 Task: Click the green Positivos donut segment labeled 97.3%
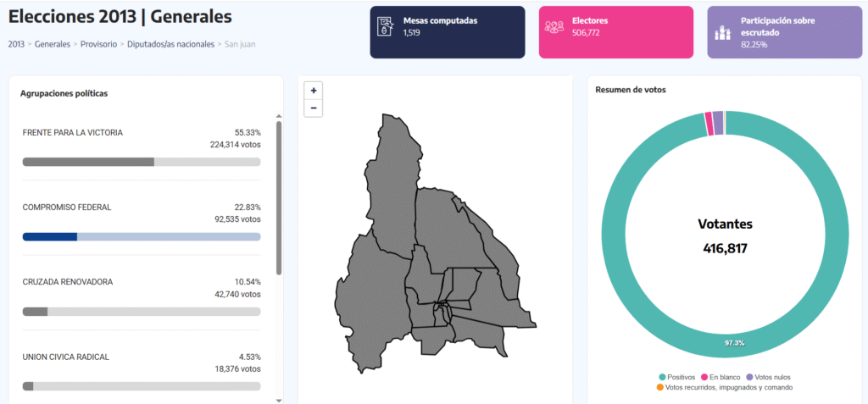(735, 343)
